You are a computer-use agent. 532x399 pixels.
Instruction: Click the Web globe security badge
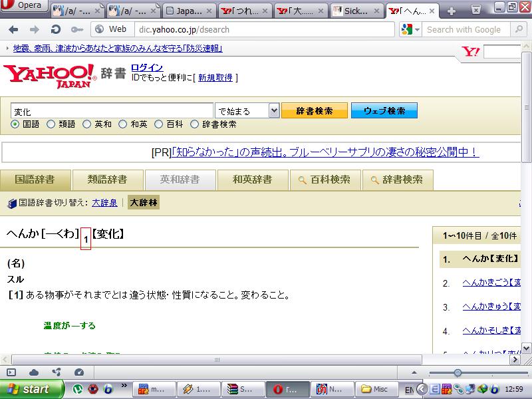pyautogui.click(x=112, y=29)
